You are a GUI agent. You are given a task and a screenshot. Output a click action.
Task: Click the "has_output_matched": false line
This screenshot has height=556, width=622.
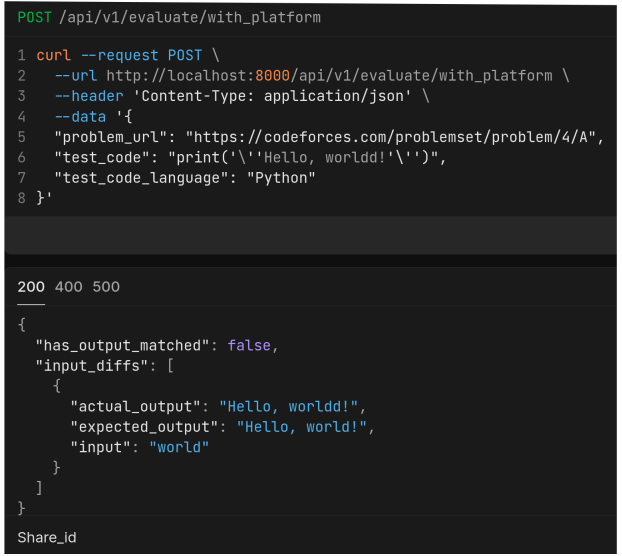pos(157,345)
